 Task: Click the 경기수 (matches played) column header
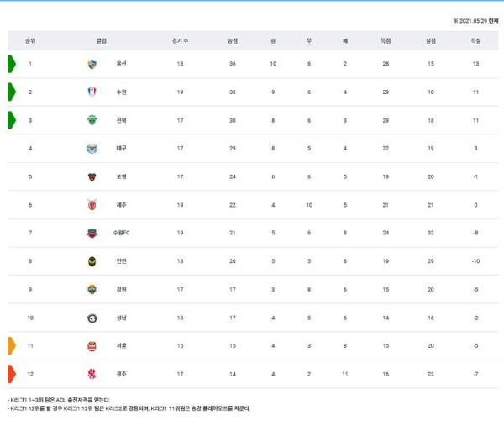181,40
